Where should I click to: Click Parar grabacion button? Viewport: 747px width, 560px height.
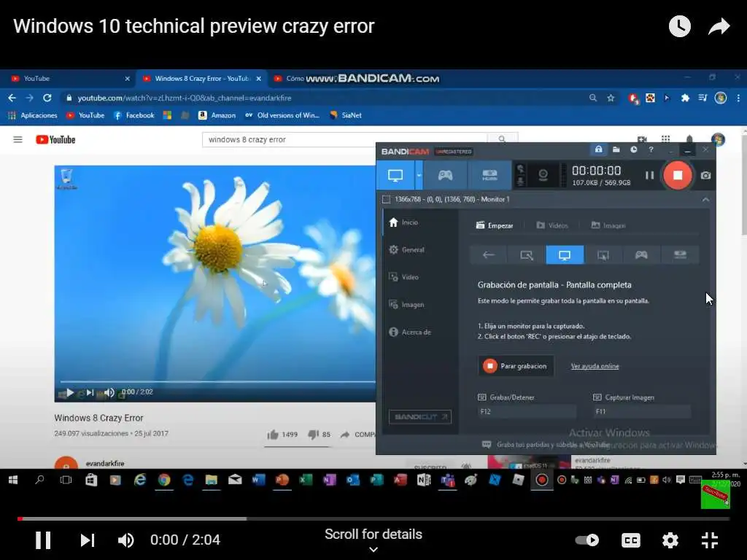(x=516, y=366)
